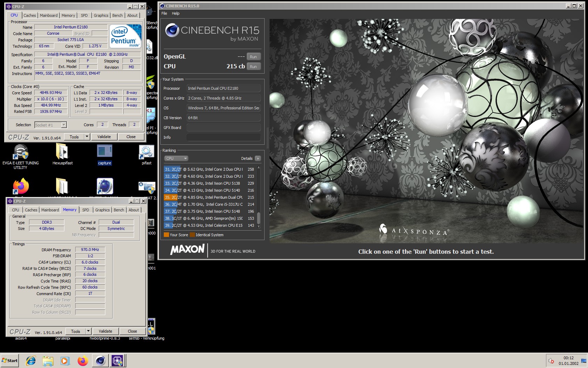The image size is (588, 368).
Task: Open Tools dropdown arrow in upper CPU-Z
Action: click(87, 137)
